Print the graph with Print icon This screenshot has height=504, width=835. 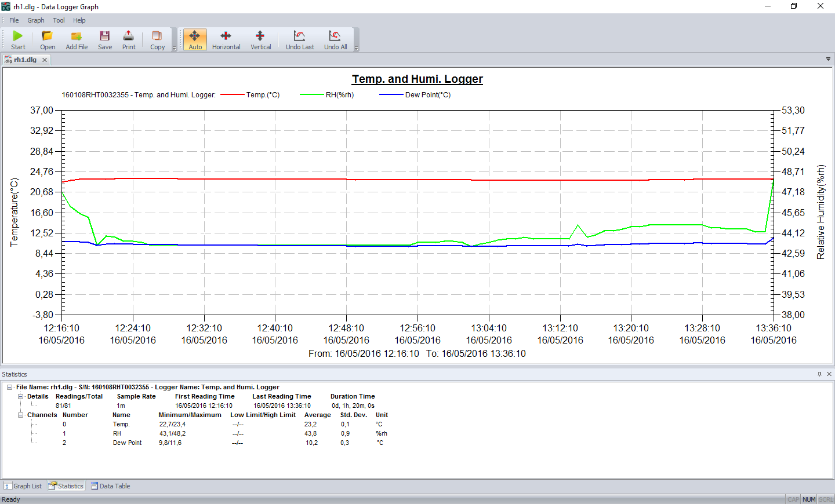click(129, 36)
